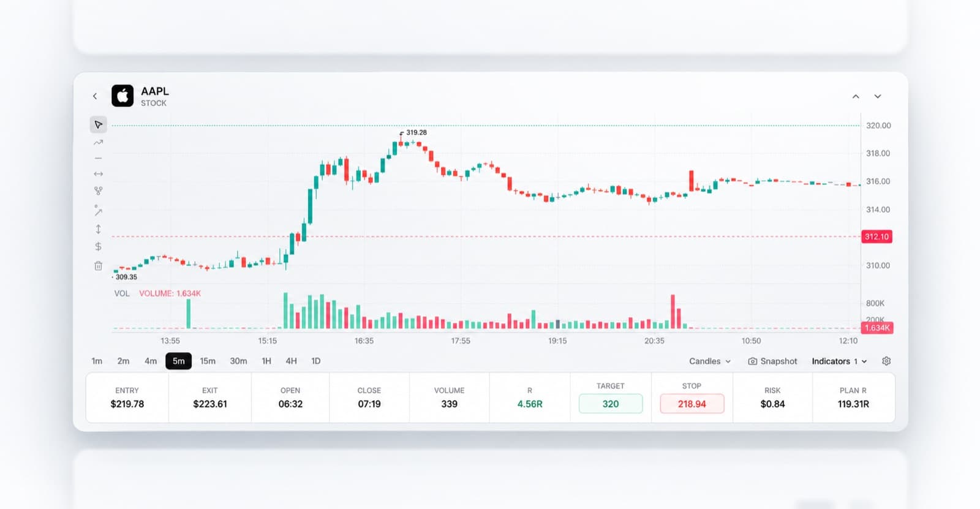This screenshot has width=980, height=509.
Task: Pick the horizontal double-arrow measure tool
Action: pos(98,174)
